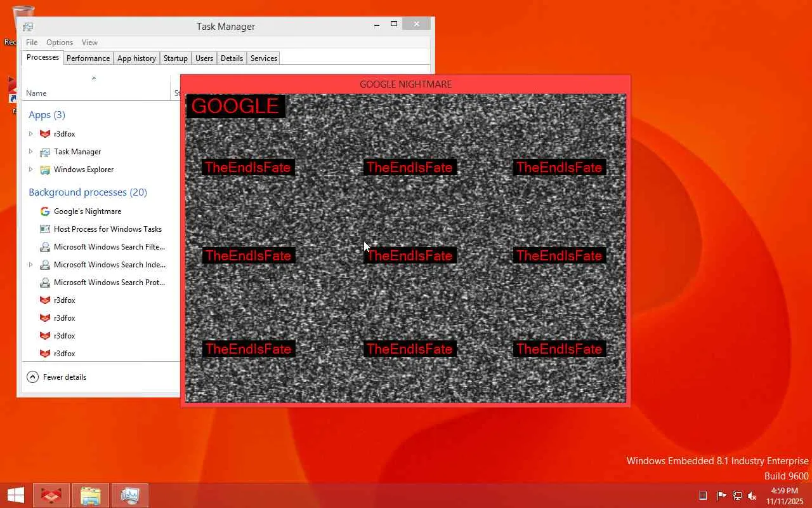The height and width of the screenshot is (508, 812).
Task: Click the GOOGLE label in the Nightmare window
Action: click(x=235, y=106)
